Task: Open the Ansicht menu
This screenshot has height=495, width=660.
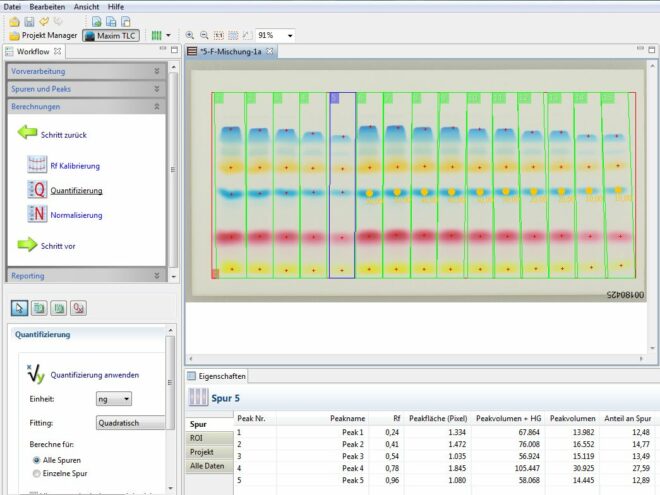Action: point(86,7)
